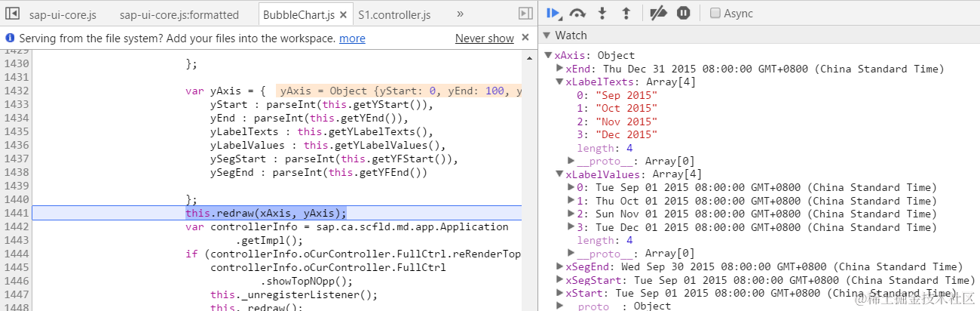
Task: Click the code editor vertical scrollbar
Action: 530,180
